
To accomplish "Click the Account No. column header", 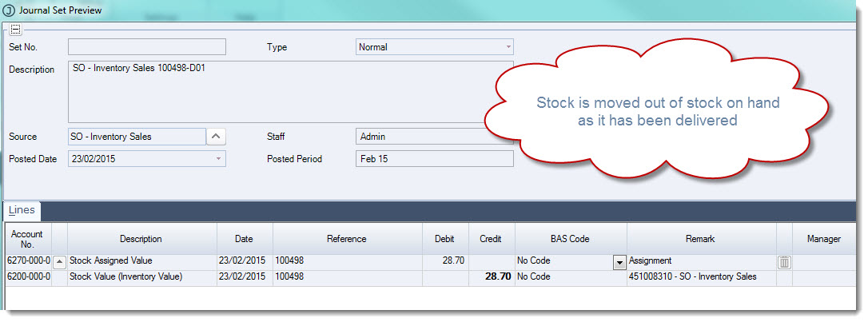I will click(x=28, y=239).
